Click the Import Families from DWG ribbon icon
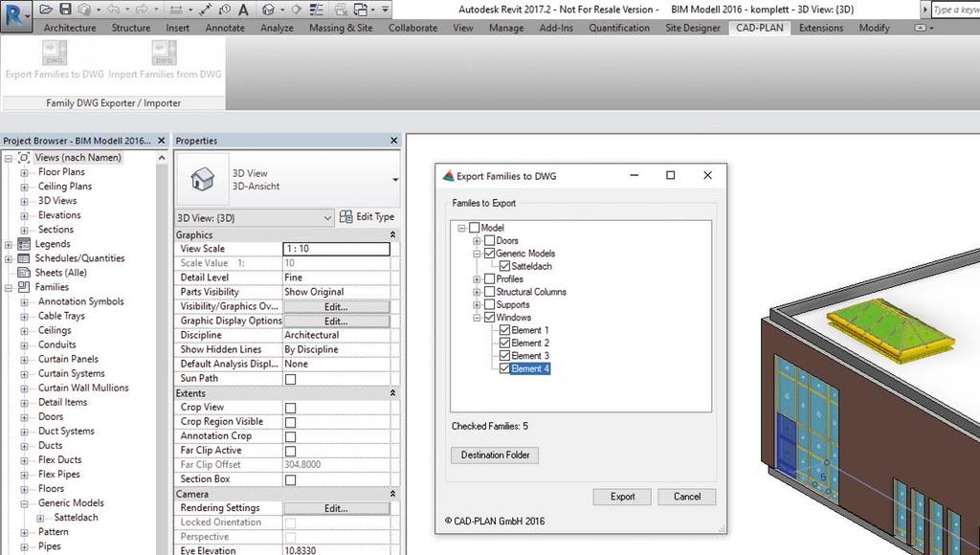The image size is (980, 555). click(x=165, y=53)
